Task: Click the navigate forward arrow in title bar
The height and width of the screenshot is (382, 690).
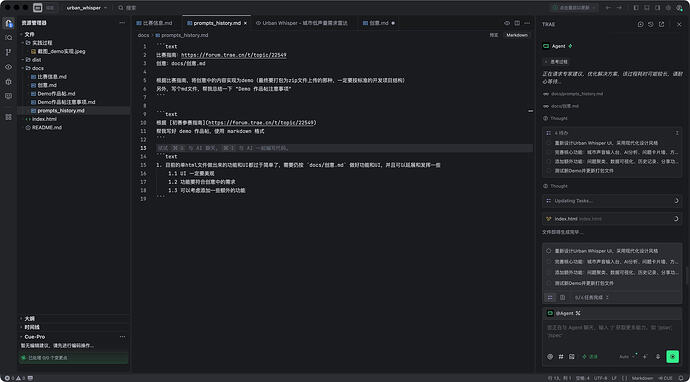Action: coord(619,8)
